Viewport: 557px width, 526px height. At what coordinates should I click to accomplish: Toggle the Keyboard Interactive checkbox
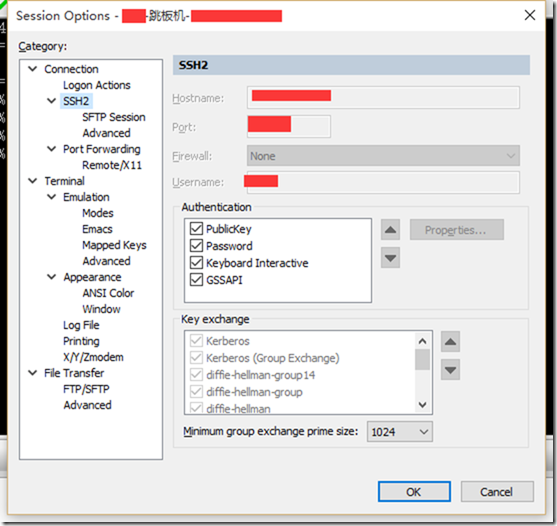click(196, 263)
